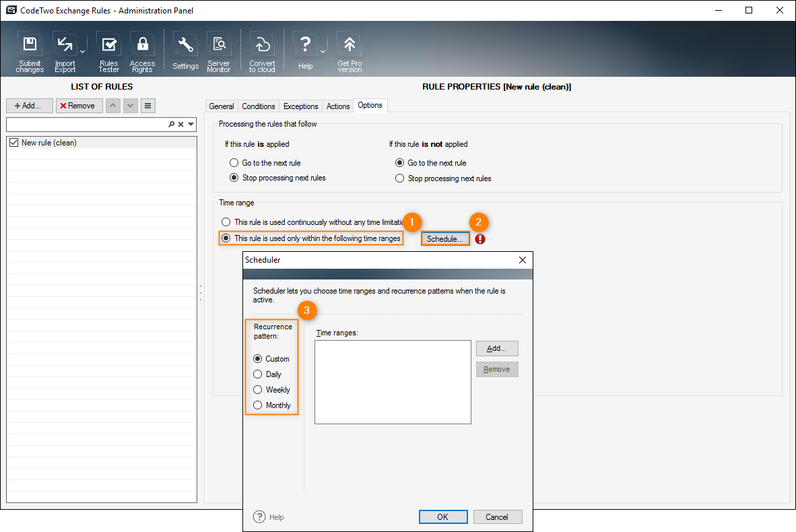The width and height of the screenshot is (796, 532).
Task: Click the Convert to cloud icon
Action: click(x=262, y=53)
